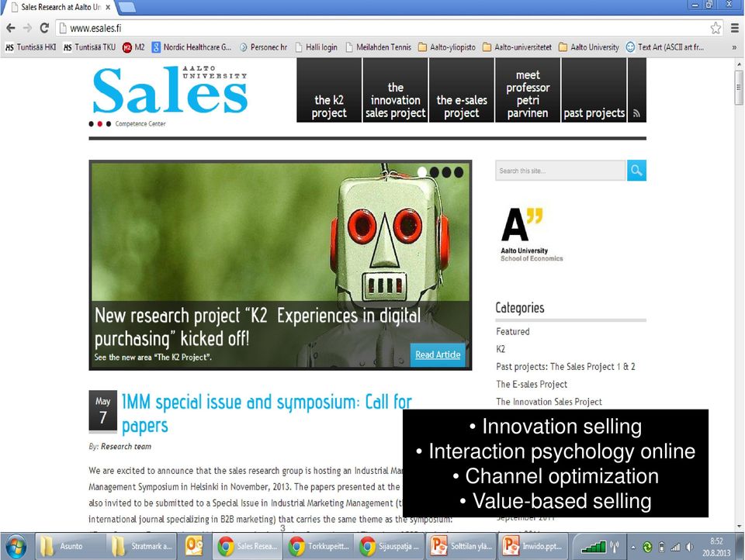Click the www.esales.fi address bar

click(390, 28)
